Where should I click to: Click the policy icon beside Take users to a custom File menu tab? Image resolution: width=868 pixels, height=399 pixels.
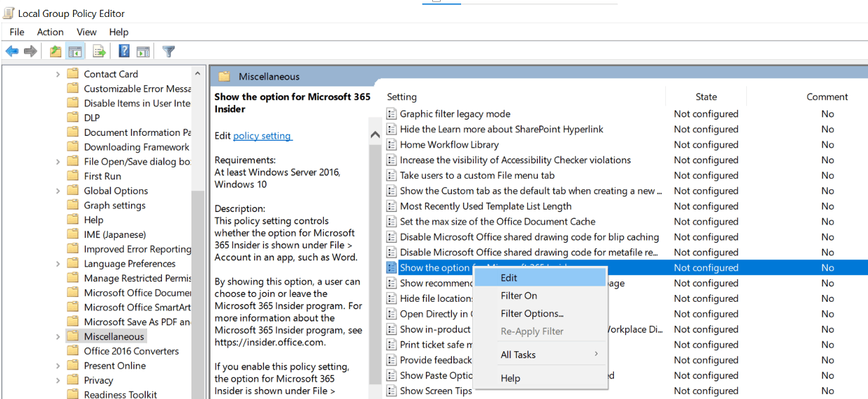pos(392,176)
